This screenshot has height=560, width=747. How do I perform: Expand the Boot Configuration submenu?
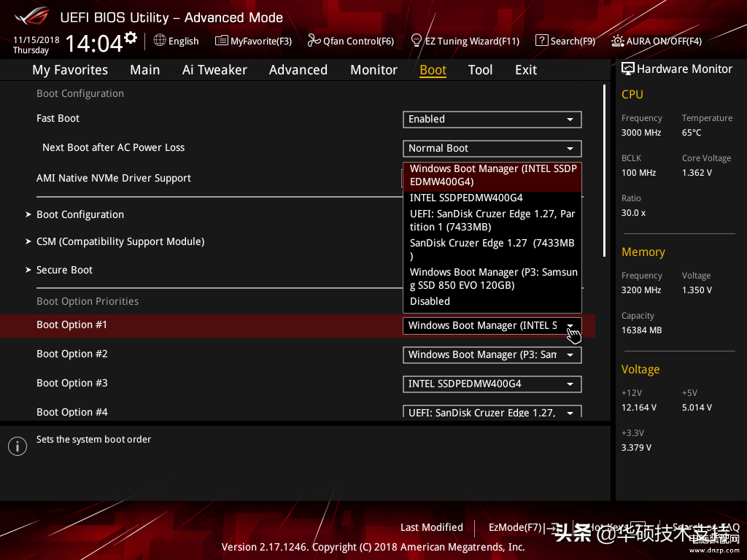(80, 215)
